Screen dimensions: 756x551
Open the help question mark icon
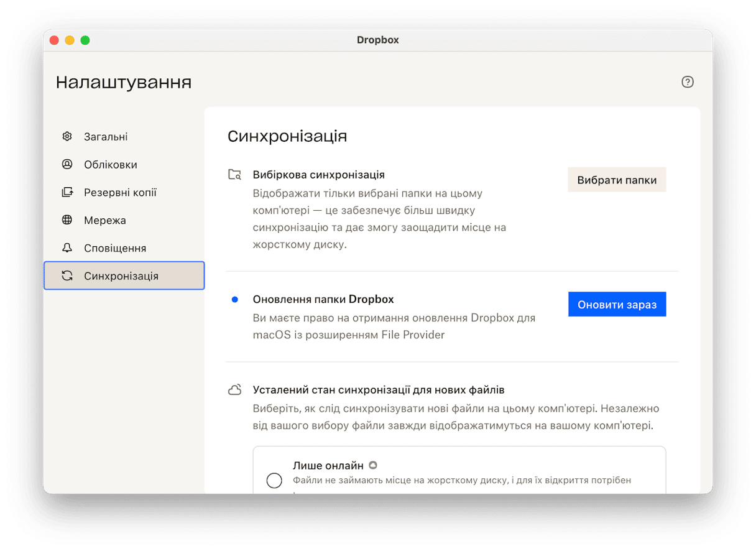(x=687, y=81)
